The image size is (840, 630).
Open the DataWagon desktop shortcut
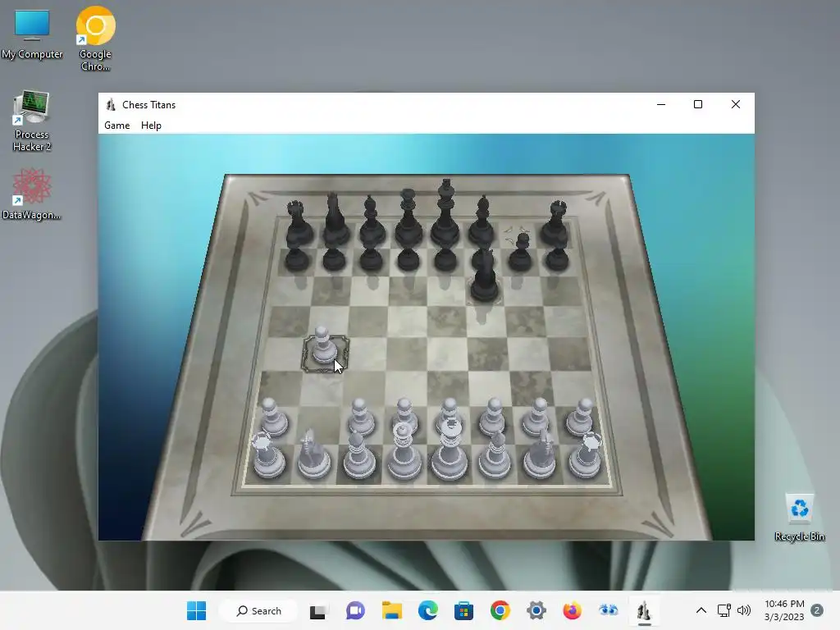point(32,195)
